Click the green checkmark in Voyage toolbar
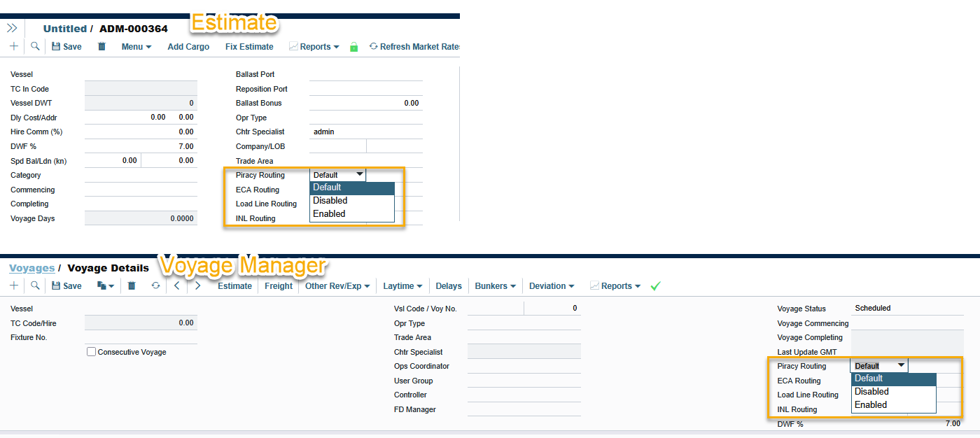Viewport: 980px width, 438px height. pyautogui.click(x=655, y=286)
